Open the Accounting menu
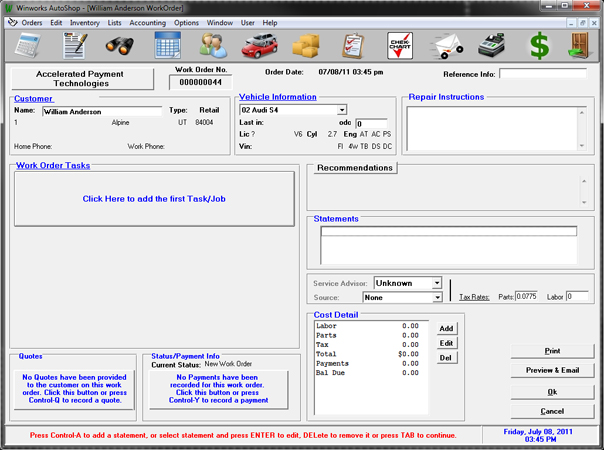The width and height of the screenshot is (604, 450). 148,23
